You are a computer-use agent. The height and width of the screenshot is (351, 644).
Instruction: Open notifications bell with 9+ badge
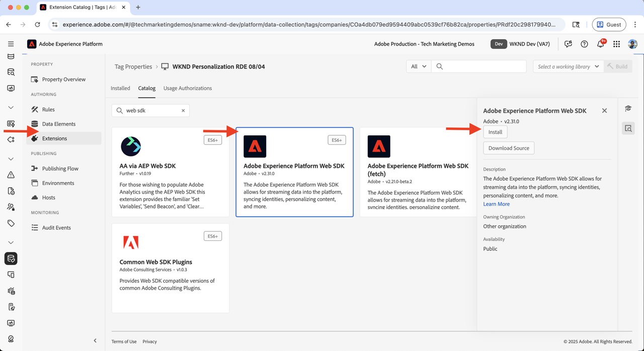(600, 44)
